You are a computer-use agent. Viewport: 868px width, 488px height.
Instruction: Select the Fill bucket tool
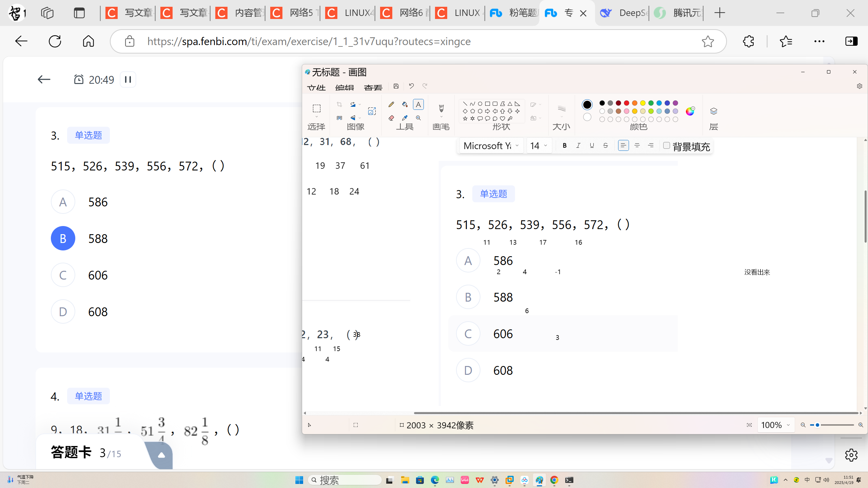tap(405, 104)
